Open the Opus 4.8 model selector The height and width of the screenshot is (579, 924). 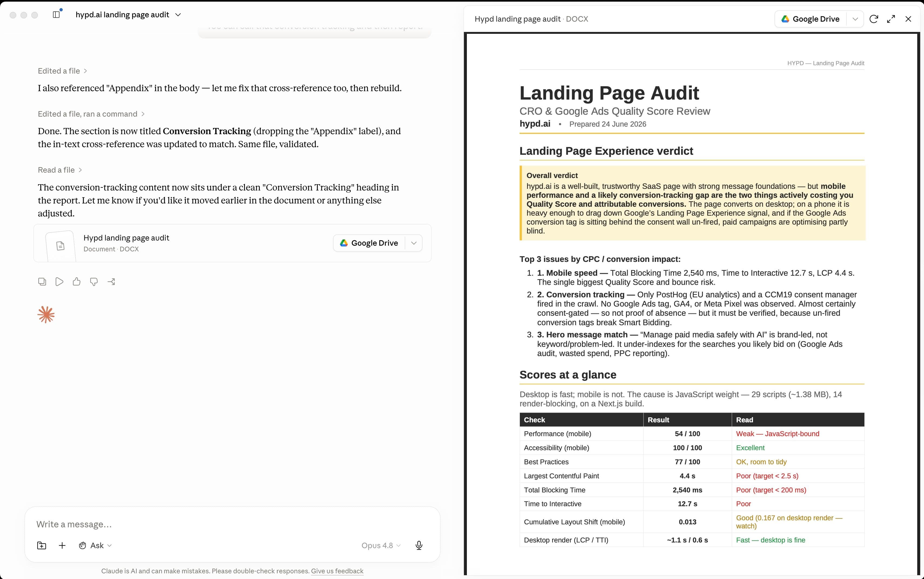[381, 545]
